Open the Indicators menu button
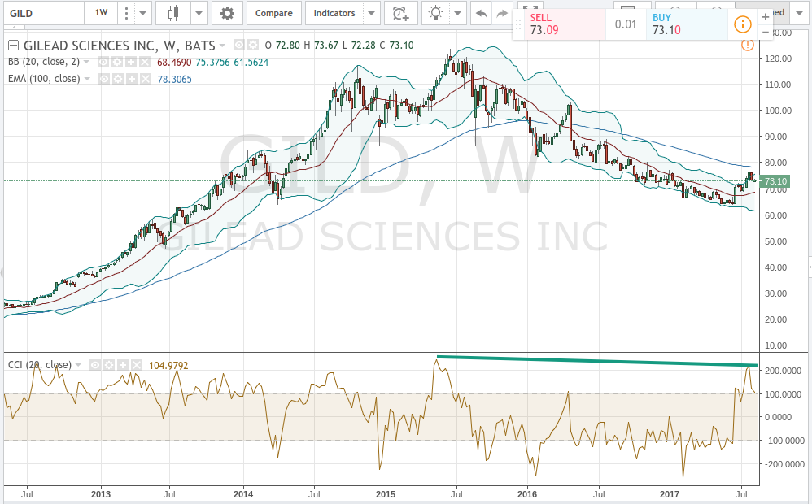 coord(334,14)
